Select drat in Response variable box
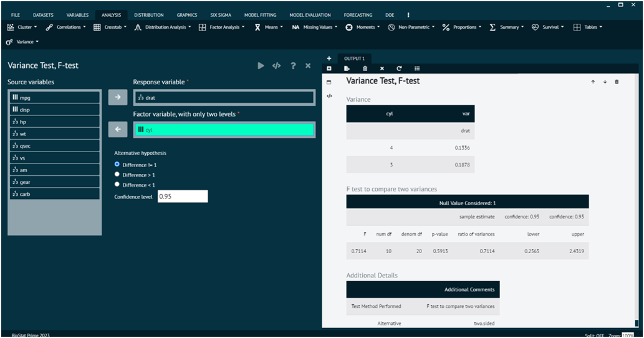 point(224,98)
